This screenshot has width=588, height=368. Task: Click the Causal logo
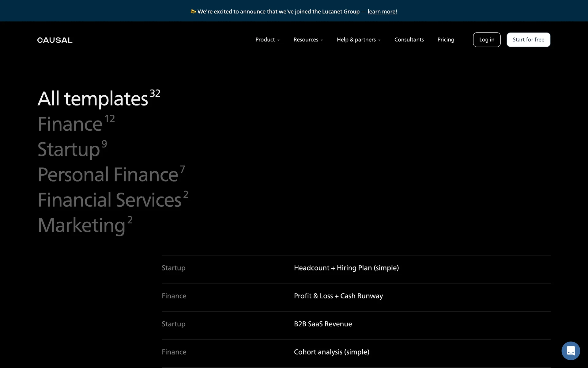tap(55, 40)
